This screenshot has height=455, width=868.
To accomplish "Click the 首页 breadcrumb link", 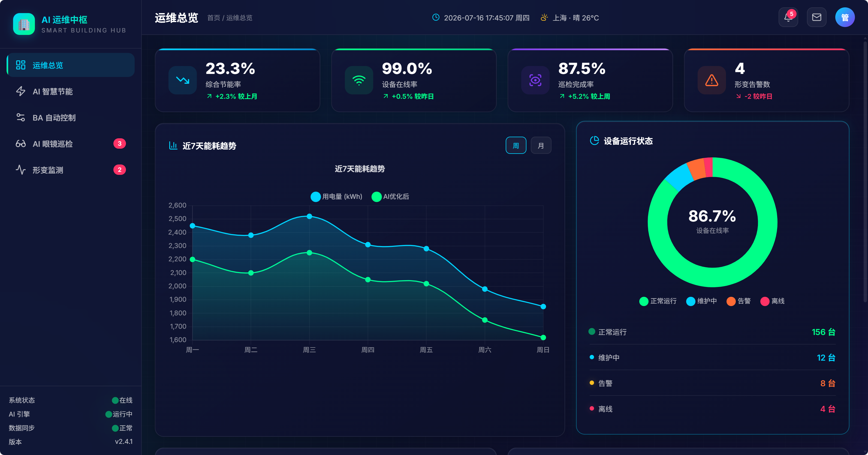I will click(x=214, y=17).
